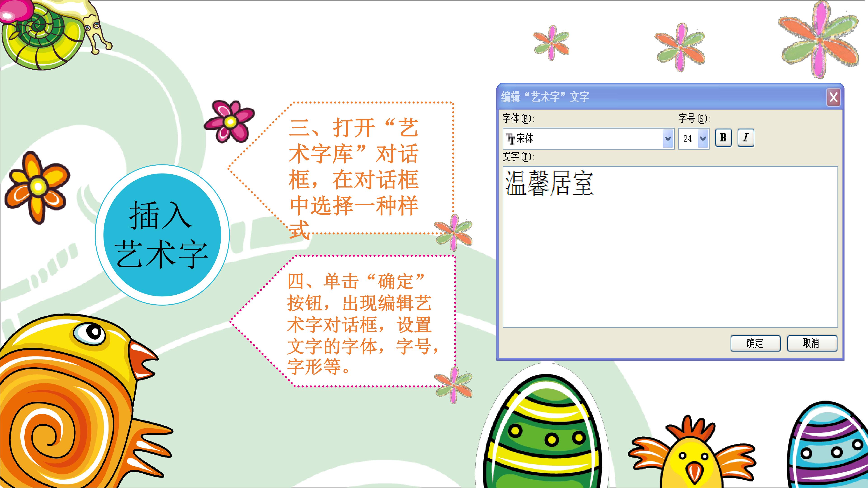The image size is (868, 488).
Task: Toggle the italic I button
Action: coord(745,138)
